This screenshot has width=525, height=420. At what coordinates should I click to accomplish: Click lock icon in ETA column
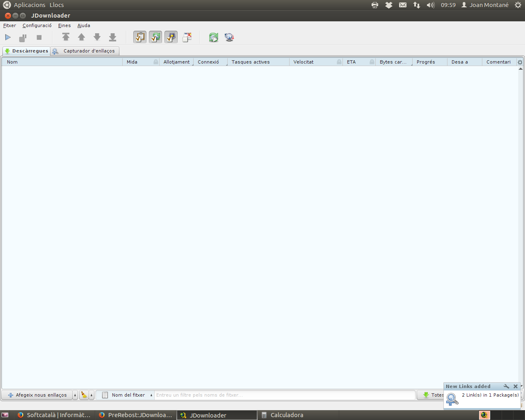click(372, 62)
